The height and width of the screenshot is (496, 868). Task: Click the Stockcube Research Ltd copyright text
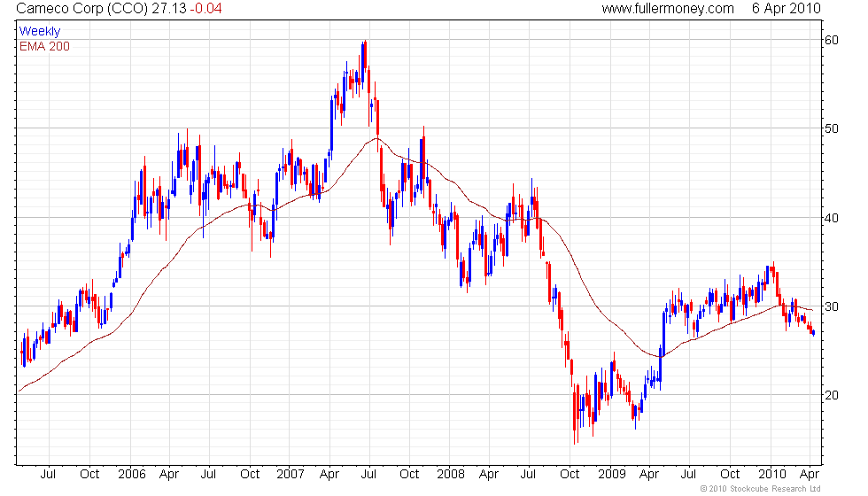pos(760,489)
